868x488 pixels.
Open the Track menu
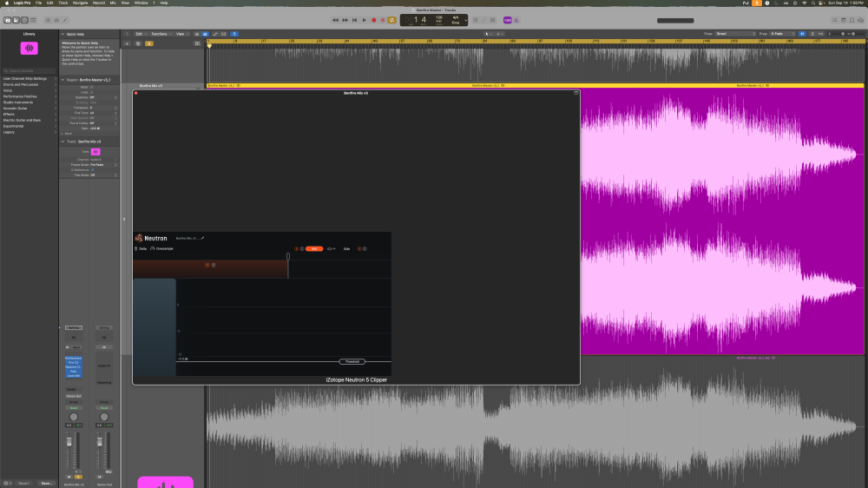63,3
